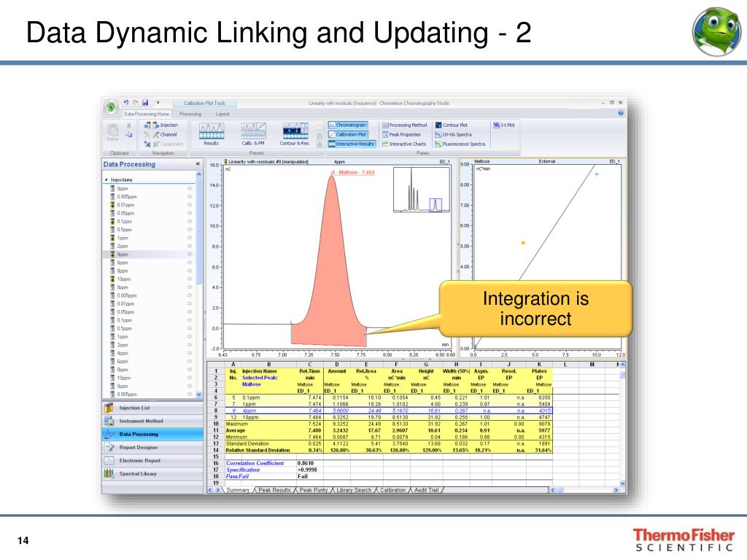Click the Injection navigation button

pos(161,125)
